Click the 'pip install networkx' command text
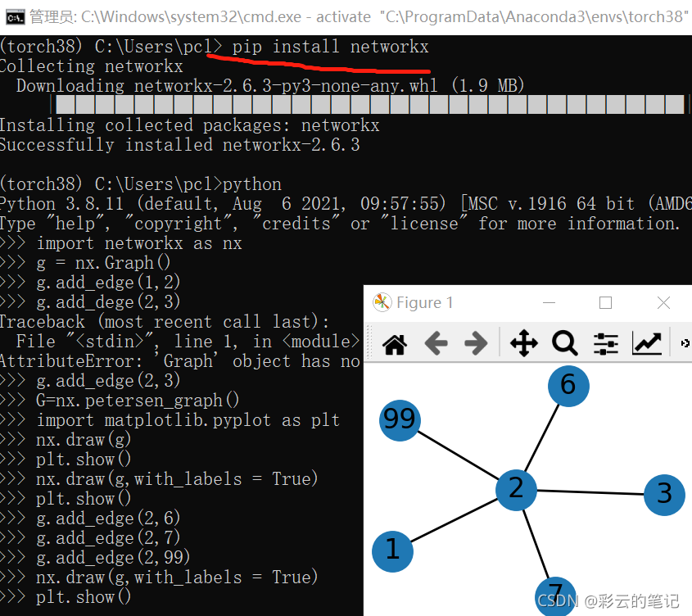The image size is (692, 616). 331,47
